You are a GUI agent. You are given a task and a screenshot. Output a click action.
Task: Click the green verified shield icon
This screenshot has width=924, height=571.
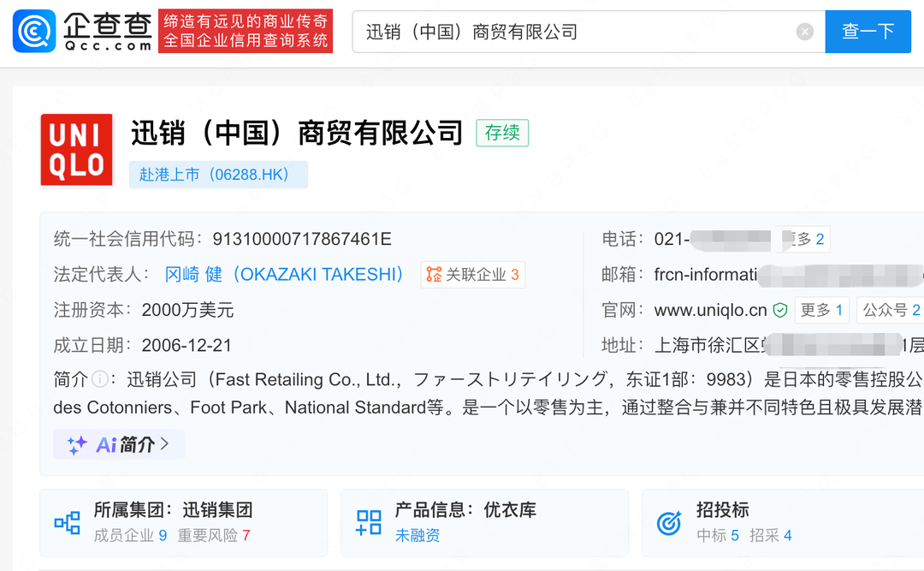pyautogui.click(x=780, y=310)
